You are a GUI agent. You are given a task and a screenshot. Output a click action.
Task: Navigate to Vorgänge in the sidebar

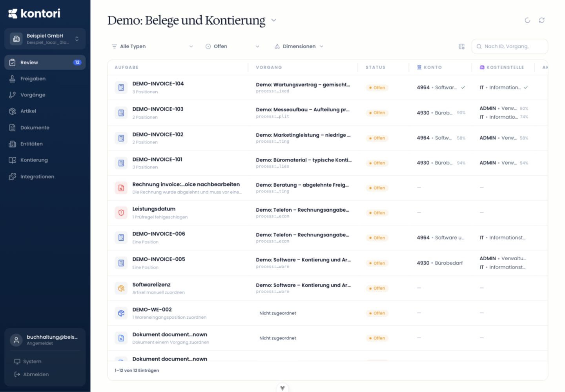(x=45, y=95)
